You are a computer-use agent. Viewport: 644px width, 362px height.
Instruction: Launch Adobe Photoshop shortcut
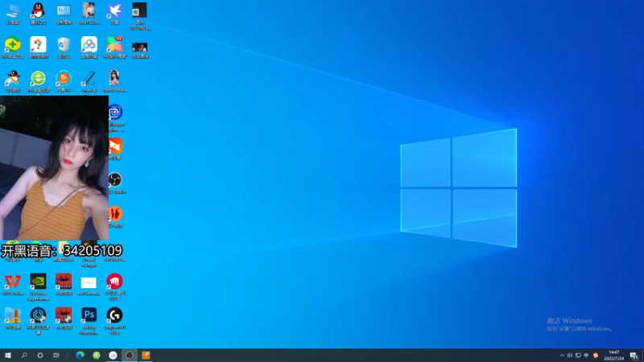click(x=89, y=321)
